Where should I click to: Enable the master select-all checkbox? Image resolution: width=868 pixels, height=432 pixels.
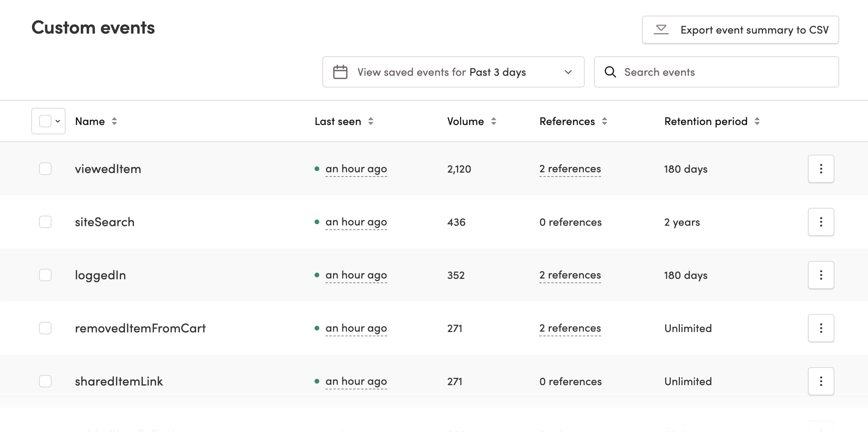tap(45, 121)
